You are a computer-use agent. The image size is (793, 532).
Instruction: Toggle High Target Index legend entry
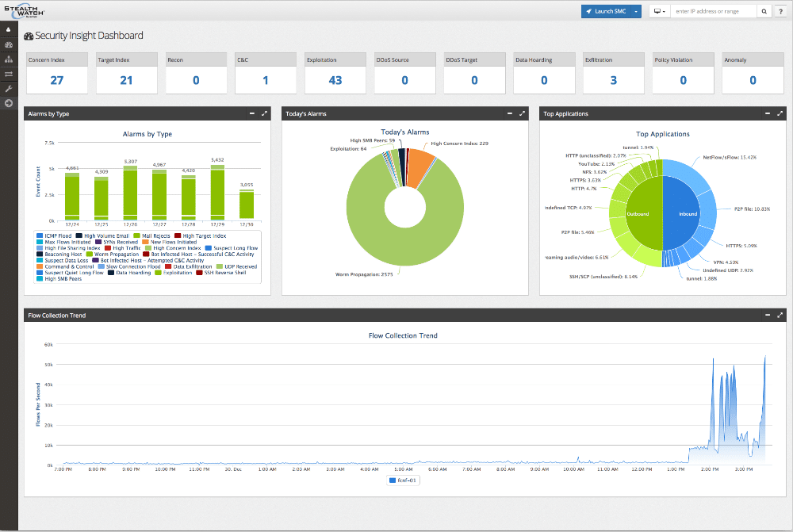201,235
